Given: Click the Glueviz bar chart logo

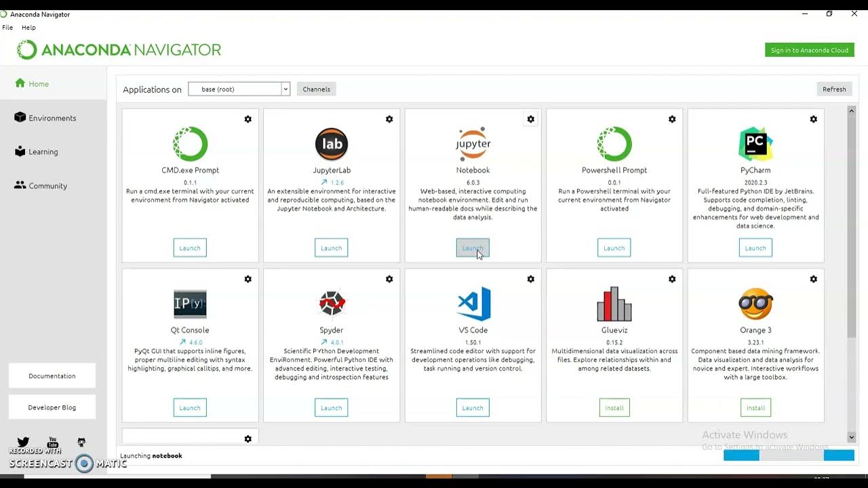Looking at the screenshot, I should pyautogui.click(x=614, y=304).
